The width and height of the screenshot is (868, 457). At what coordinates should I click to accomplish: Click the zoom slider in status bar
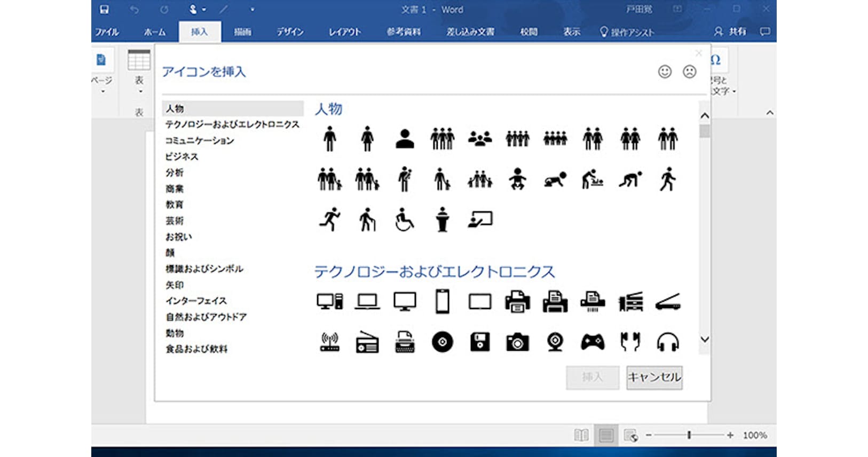(689, 435)
